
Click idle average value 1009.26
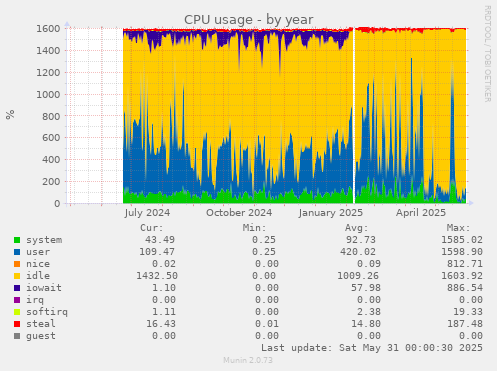tap(358, 276)
